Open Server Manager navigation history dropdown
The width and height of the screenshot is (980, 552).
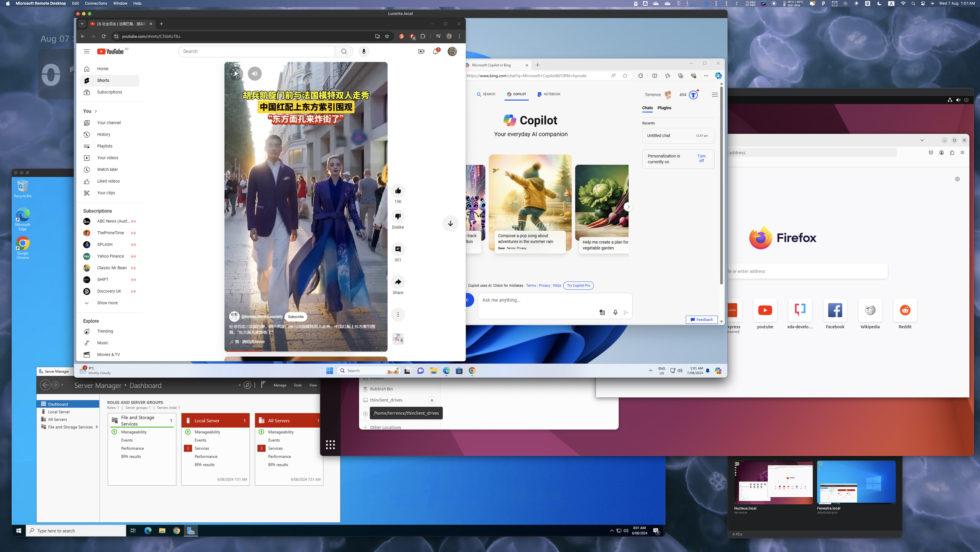(62, 385)
